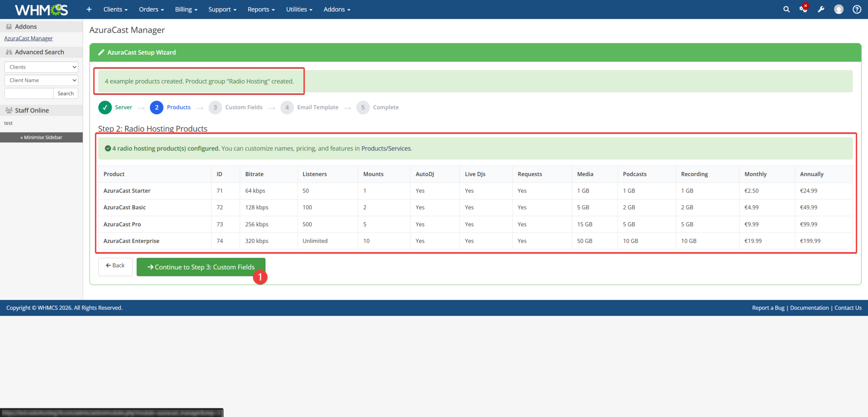This screenshot has height=417, width=868.
Task: Click Continue to Step 3: Custom Fields
Action: tap(201, 267)
